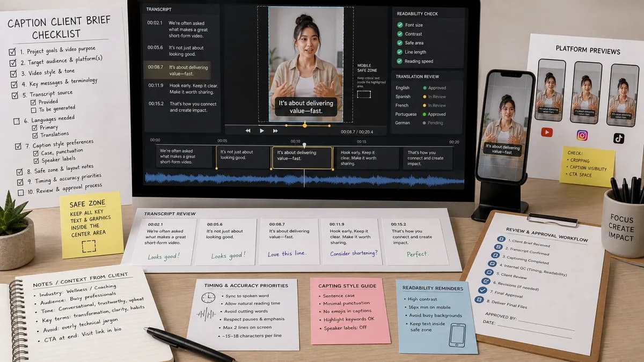Click the playhead marker on the timeline ruler

coord(304,145)
